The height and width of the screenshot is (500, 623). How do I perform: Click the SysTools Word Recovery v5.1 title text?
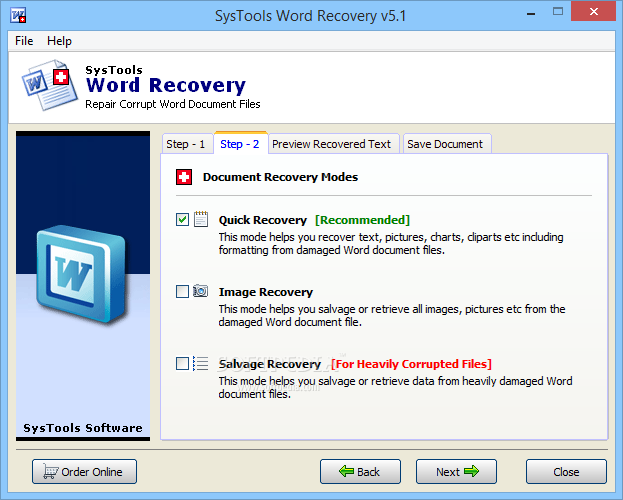point(310,16)
